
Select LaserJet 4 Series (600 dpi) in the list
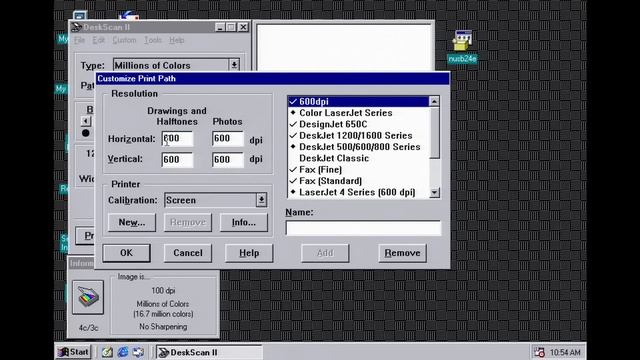pyautogui.click(x=358, y=192)
